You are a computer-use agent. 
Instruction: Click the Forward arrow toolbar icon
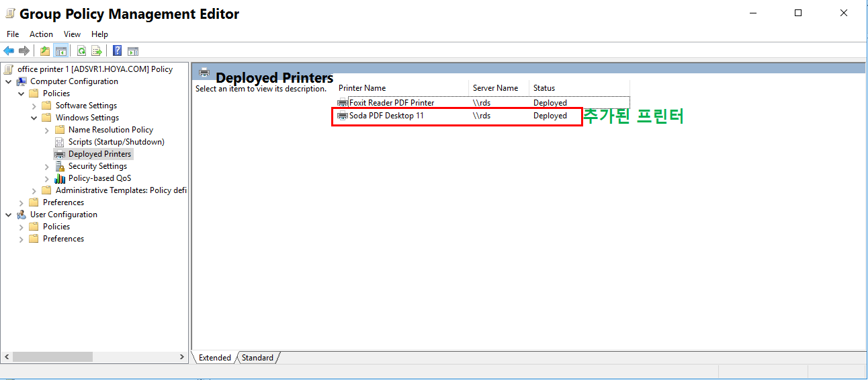coord(24,50)
